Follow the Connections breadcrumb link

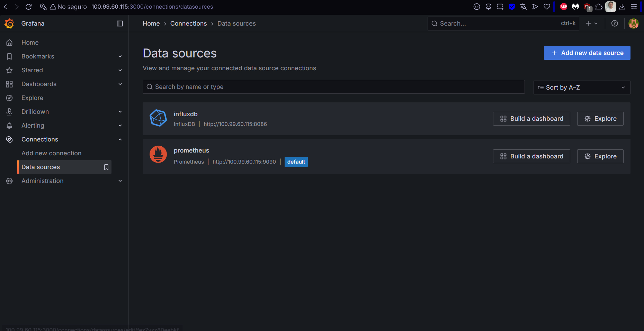pyautogui.click(x=188, y=24)
